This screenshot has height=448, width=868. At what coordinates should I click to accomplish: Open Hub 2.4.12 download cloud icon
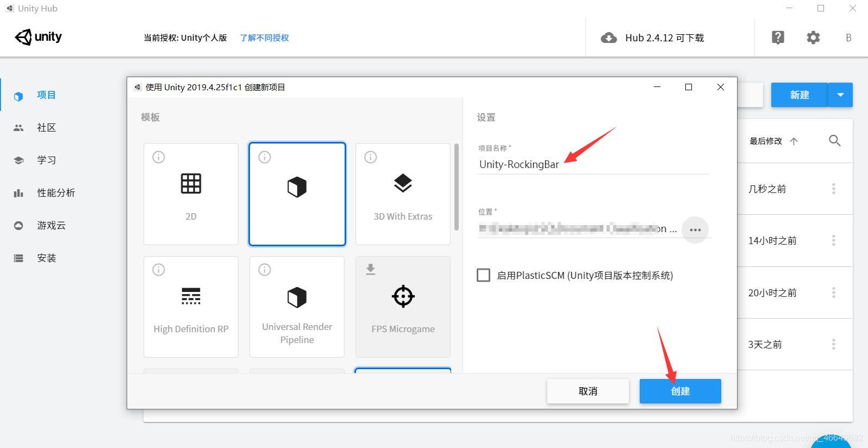(609, 38)
